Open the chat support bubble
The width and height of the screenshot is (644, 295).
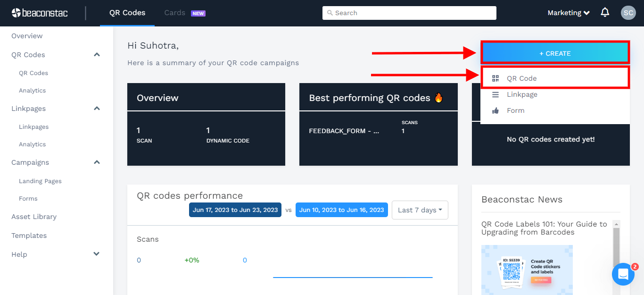click(623, 274)
